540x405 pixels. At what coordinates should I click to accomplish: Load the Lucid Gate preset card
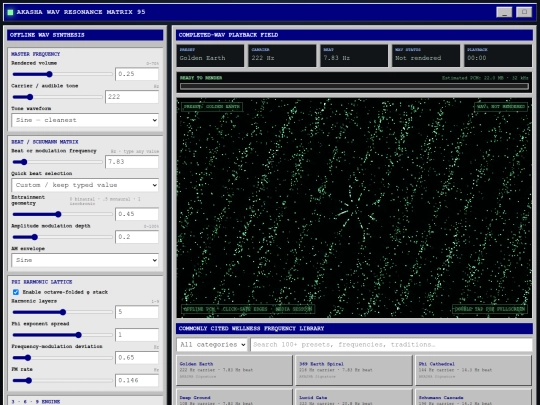point(354,397)
